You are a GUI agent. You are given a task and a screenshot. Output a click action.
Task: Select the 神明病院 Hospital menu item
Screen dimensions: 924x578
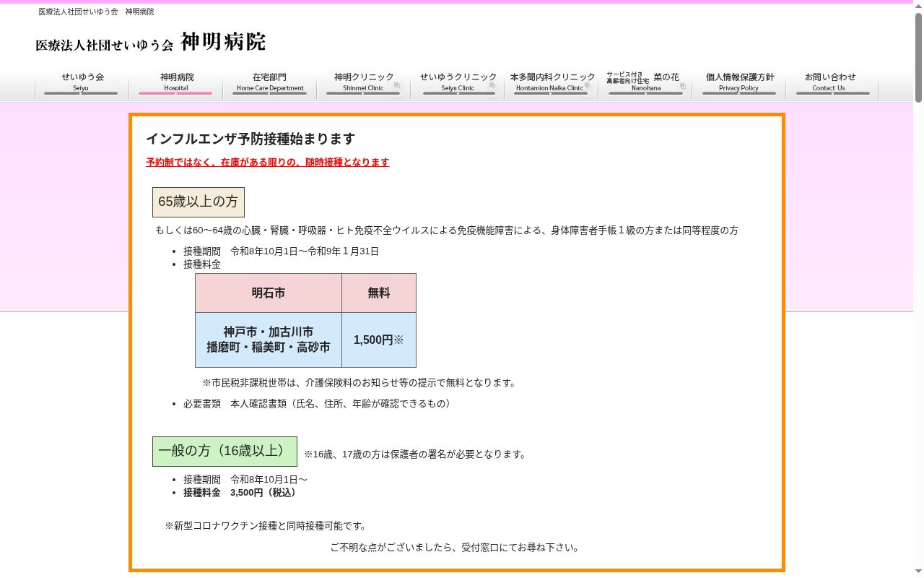(x=176, y=83)
